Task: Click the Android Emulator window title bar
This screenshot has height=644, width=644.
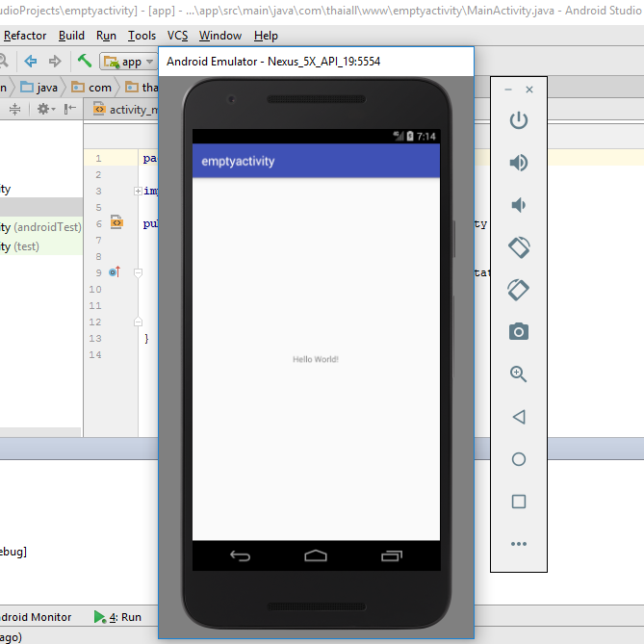Action: click(x=316, y=62)
